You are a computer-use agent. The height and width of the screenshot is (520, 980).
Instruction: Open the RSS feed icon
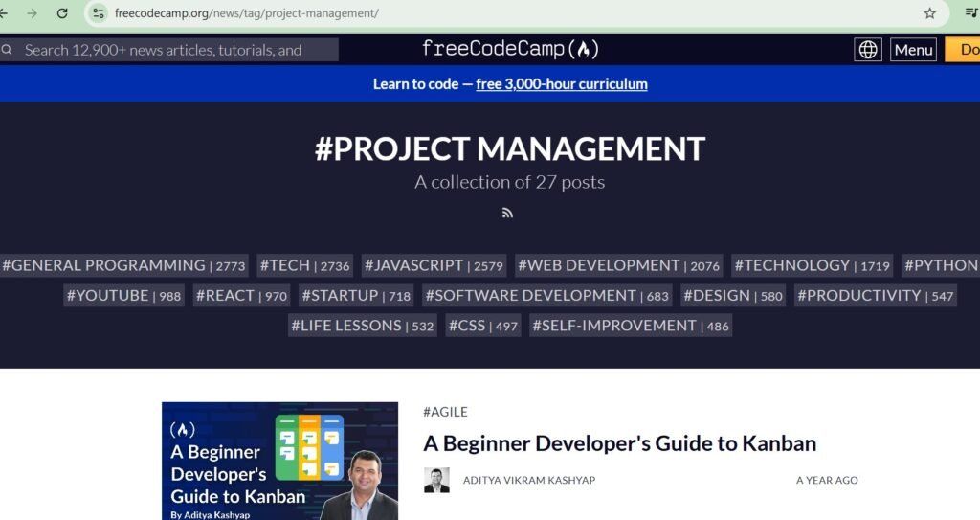point(507,214)
